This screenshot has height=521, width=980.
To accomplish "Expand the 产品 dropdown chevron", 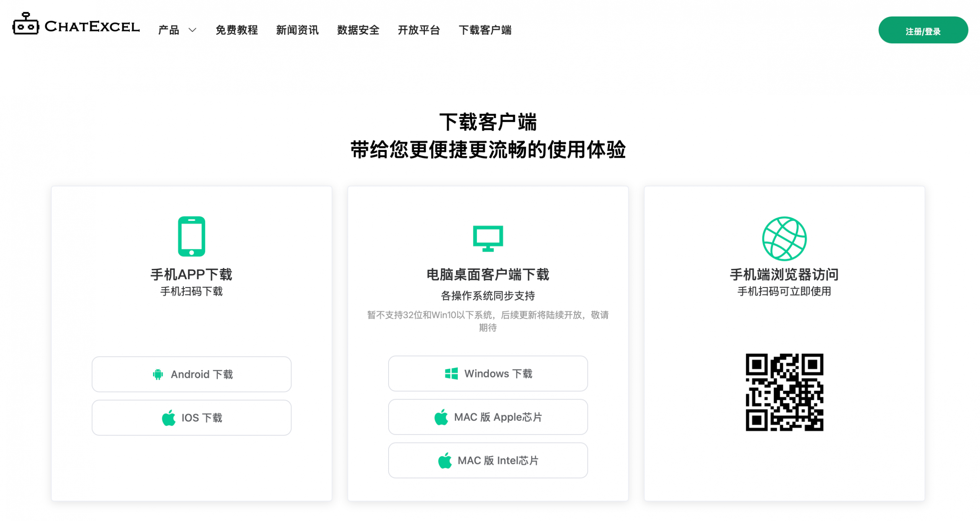I will tap(193, 30).
